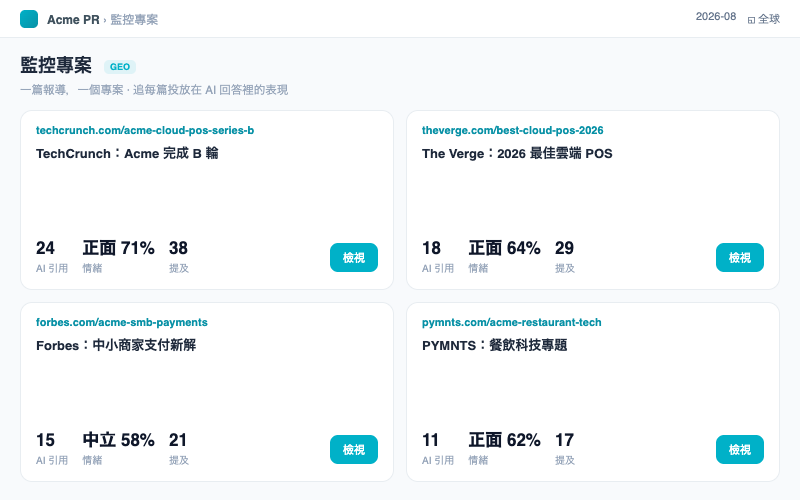Click the subtitle starting with 一篇報導
The image size is (800, 500).
pyautogui.click(x=154, y=90)
